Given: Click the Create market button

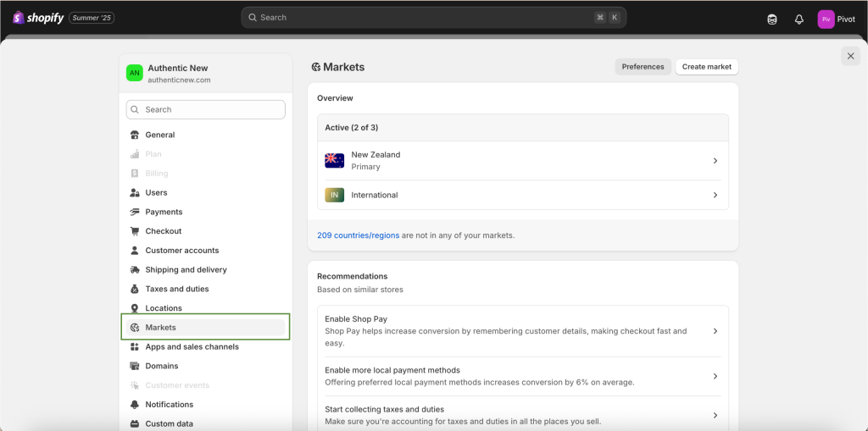Looking at the screenshot, I should point(707,67).
